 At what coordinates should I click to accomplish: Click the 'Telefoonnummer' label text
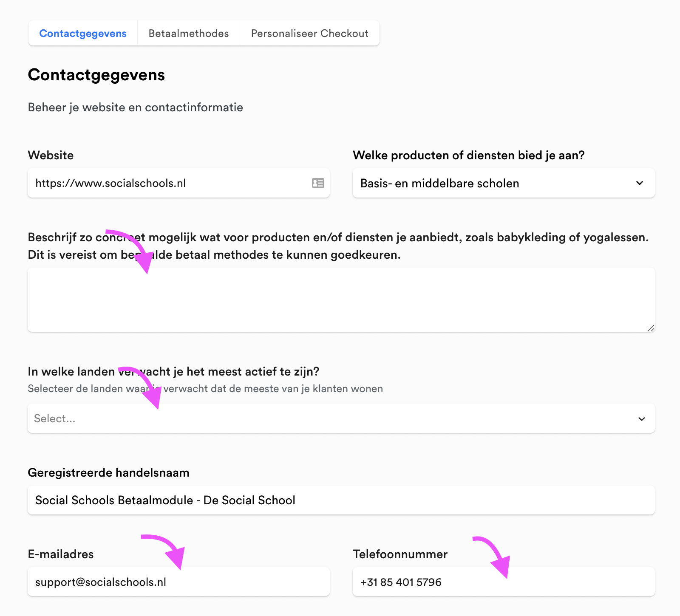pos(400,554)
